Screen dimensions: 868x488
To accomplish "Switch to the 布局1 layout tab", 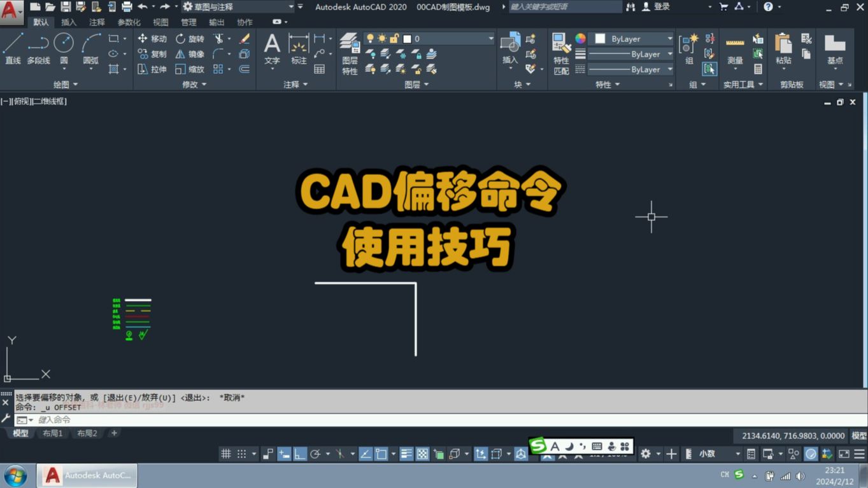I will pyautogui.click(x=53, y=433).
